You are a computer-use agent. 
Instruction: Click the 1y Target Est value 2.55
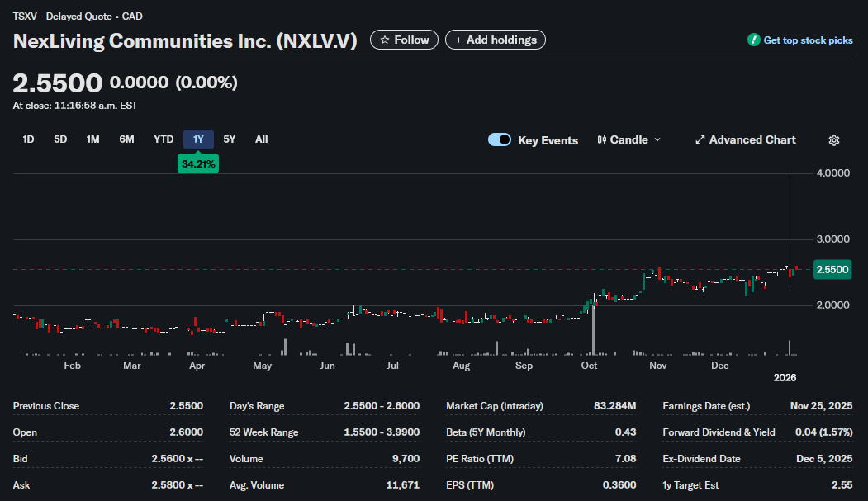[x=842, y=485]
